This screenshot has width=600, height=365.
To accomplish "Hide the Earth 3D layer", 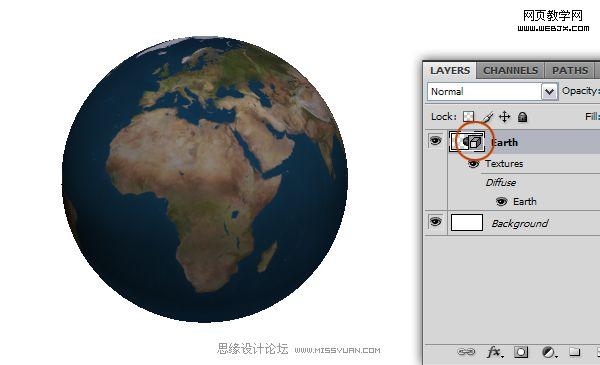I will coord(435,141).
